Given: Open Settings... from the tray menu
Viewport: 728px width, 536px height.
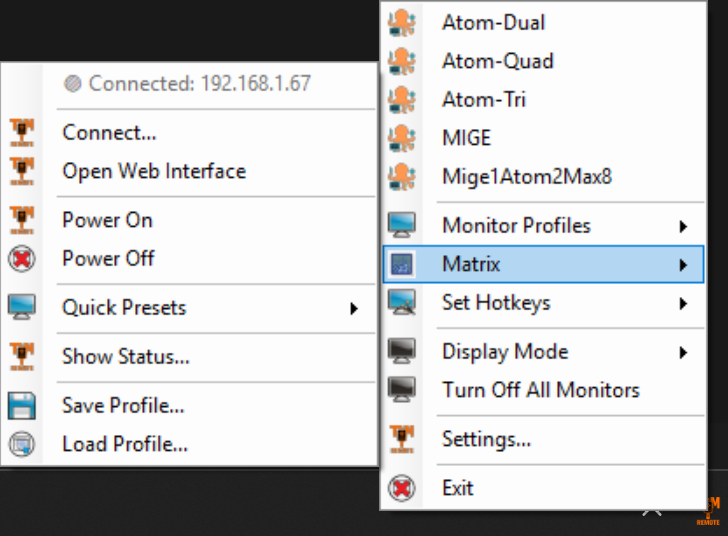Looking at the screenshot, I should (543, 439).
